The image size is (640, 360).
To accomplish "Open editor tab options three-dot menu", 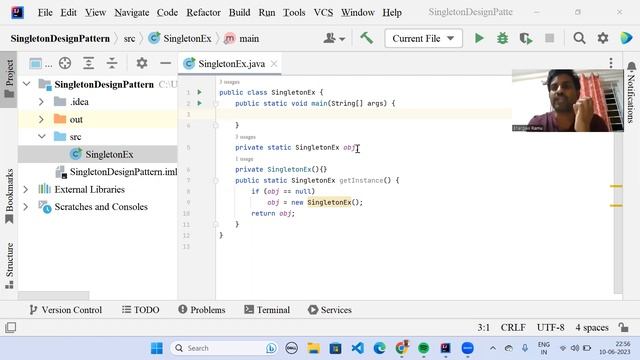I will (611, 63).
